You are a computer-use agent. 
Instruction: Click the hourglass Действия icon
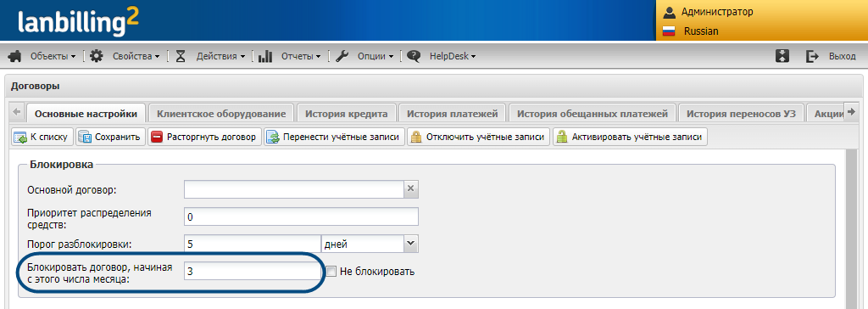pyautogui.click(x=181, y=56)
